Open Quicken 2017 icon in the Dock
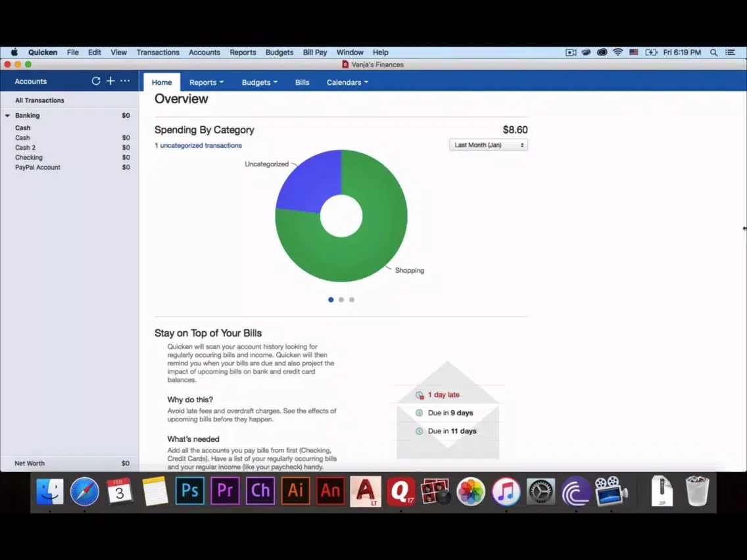The width and height of the screenshot is (747, 560). point(400,490)
